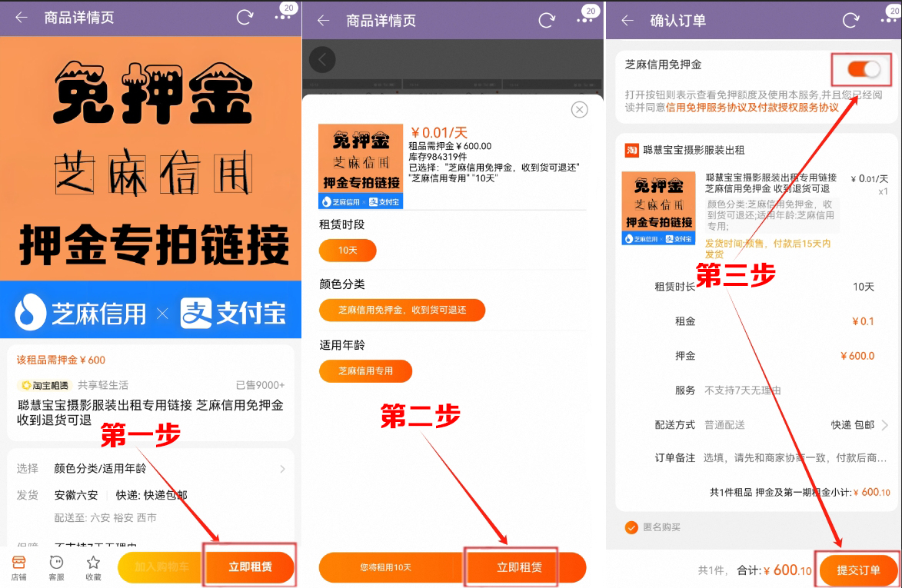Open 信用免押服务协议及付款授权服务协议 link
Screen dimensions: 902x588
tap(752, 108)
